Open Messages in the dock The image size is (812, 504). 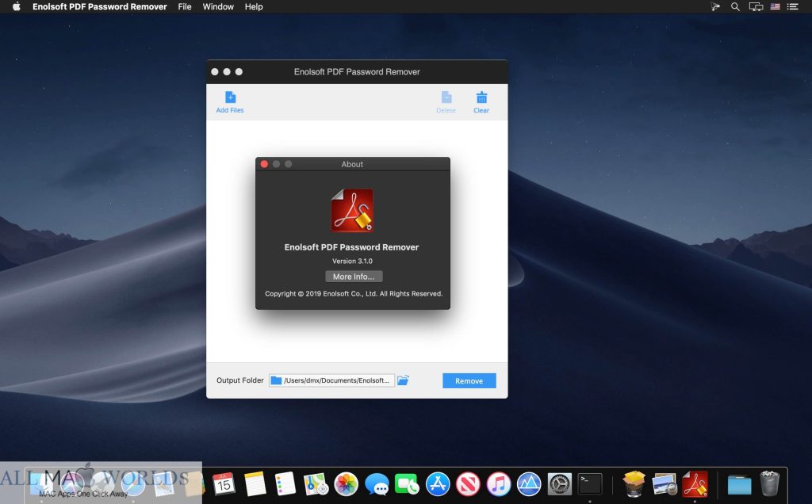[x=377, y=484]
